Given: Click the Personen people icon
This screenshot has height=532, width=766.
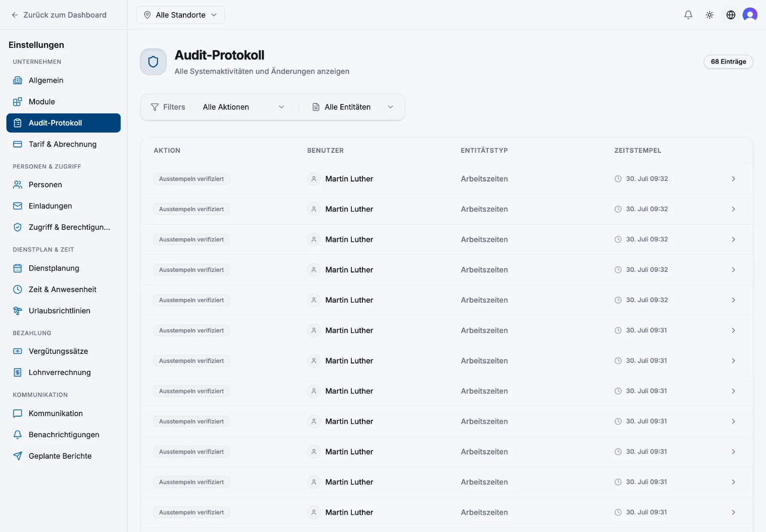Looking at the screenshot, I should tap(18, 184).
